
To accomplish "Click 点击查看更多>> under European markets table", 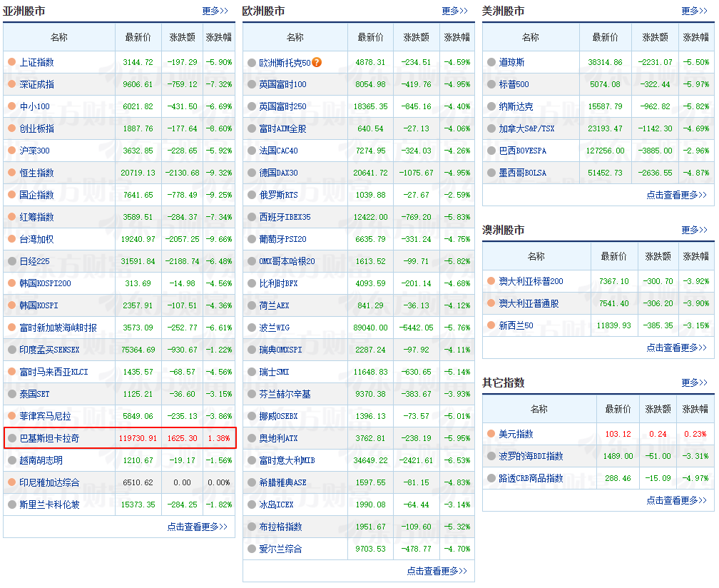I will coord(437,571).
